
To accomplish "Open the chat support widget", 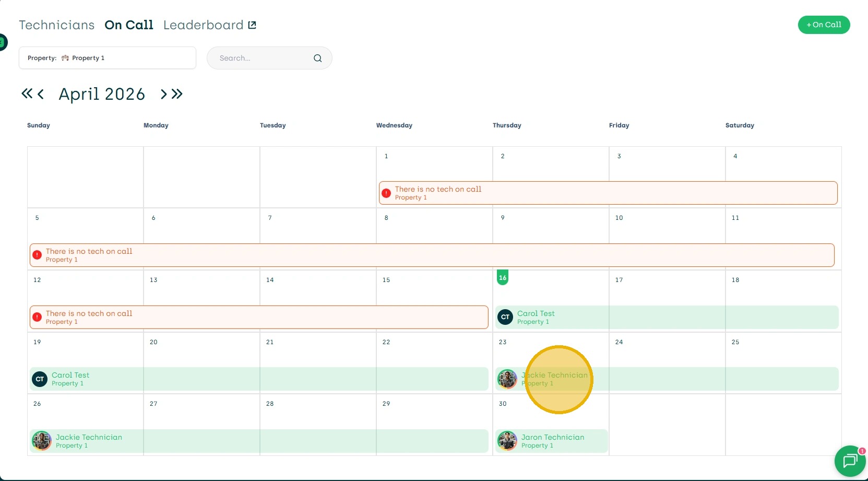I will tap(849, 461).
